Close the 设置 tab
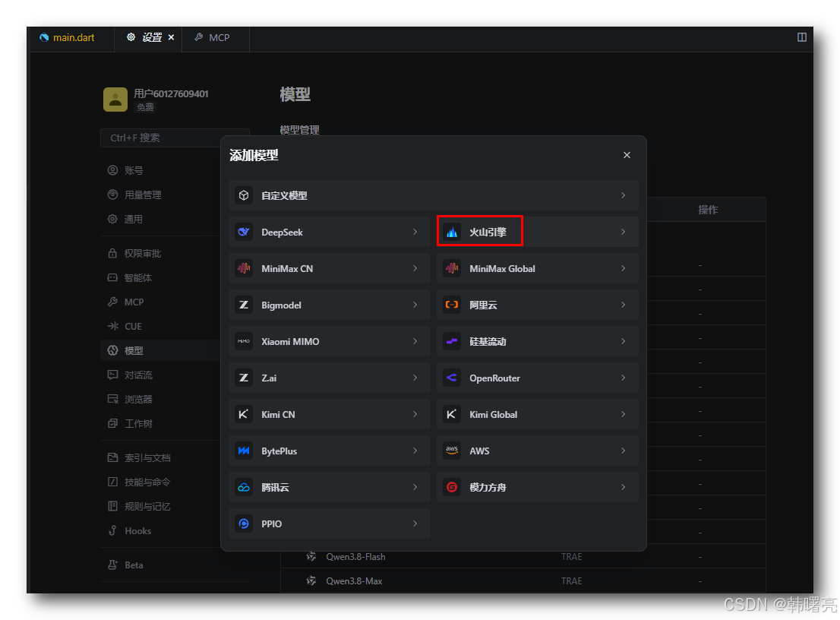This screenshot has width=840, height=620. point(172,37)
